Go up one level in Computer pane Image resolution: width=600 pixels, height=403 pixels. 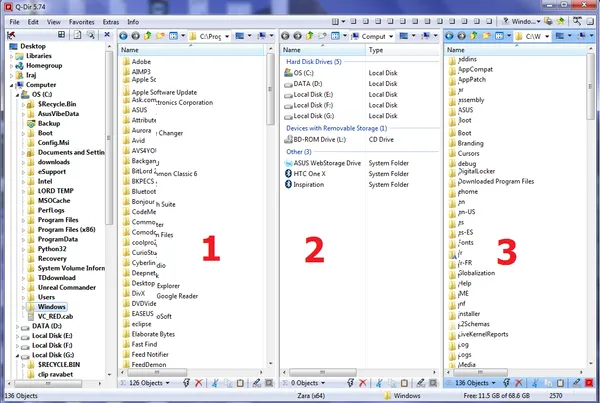[310, 36]
